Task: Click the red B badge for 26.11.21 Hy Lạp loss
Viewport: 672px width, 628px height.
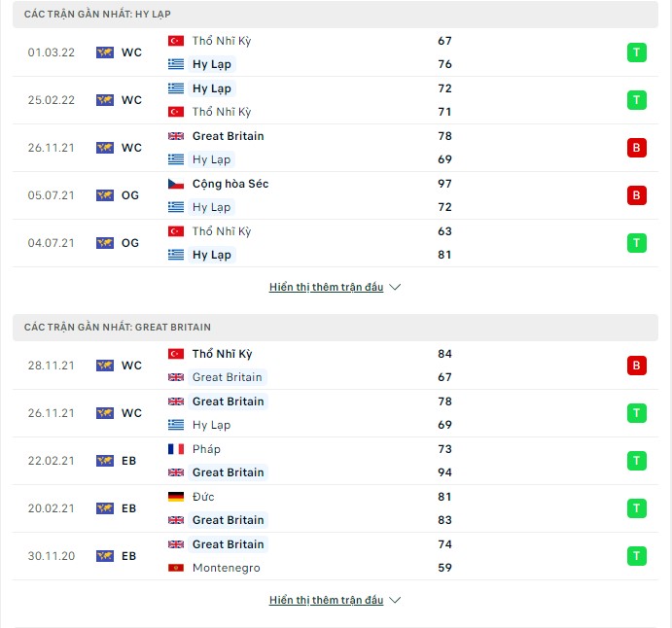Action: (636, 148)
